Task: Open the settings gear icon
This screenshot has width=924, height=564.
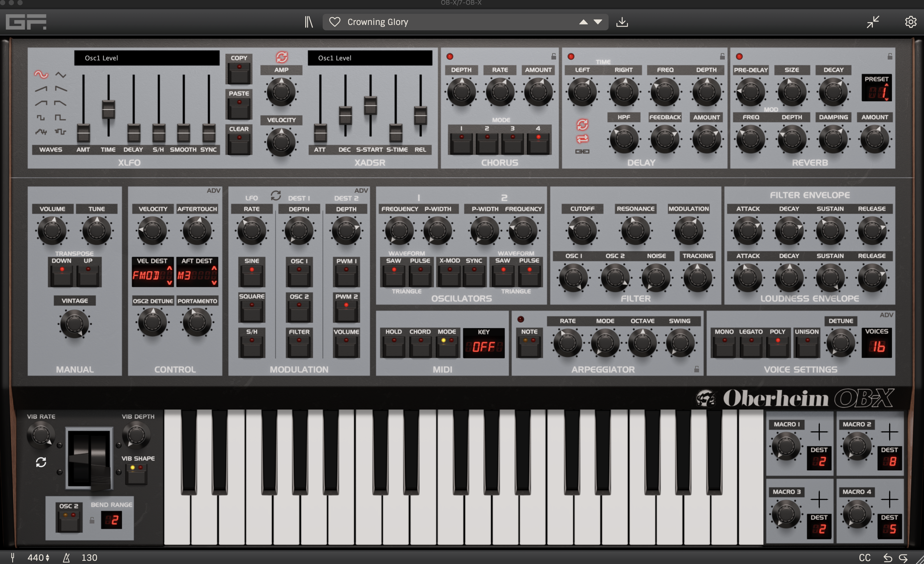Action: (911, 22)
